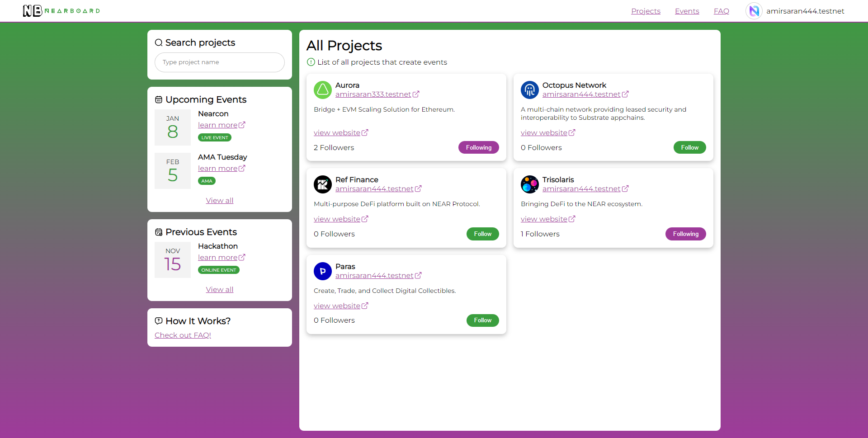Open Trisolaris owner account link
The image size is (868, 438).
click(x=585, y=188)
